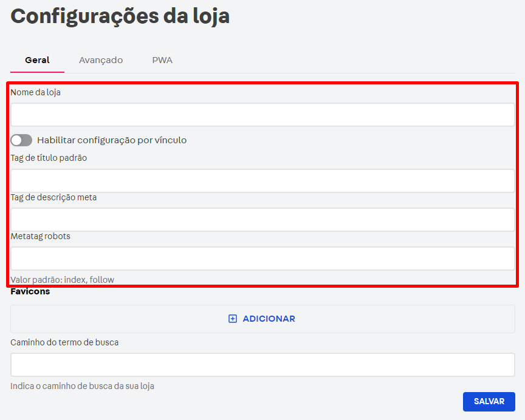The height and width of the screenshot is (420, 525).
Task: Click the hint Indica o caminho de busca
Action: point(81,386)
